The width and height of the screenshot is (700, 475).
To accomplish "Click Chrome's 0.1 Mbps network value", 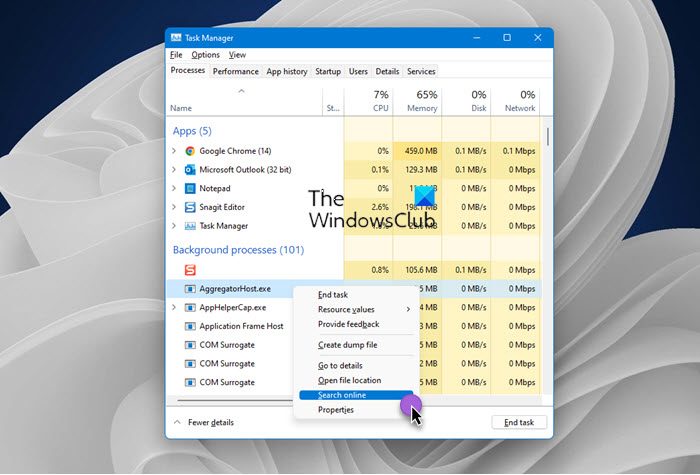I will coord(519,151).
